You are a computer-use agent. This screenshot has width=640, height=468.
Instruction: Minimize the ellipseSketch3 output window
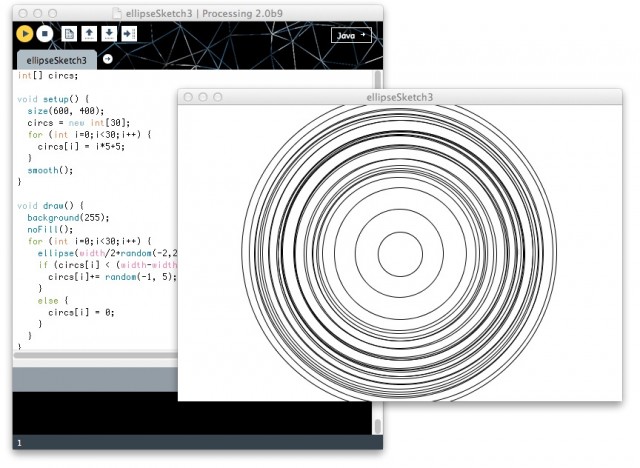point(201,97)
